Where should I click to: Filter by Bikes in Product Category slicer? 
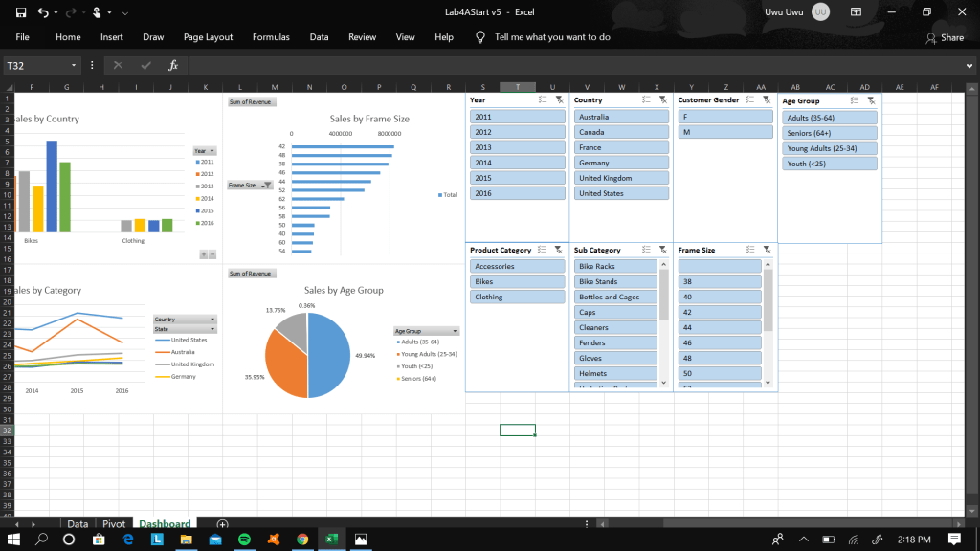click(x=517, y=282)
